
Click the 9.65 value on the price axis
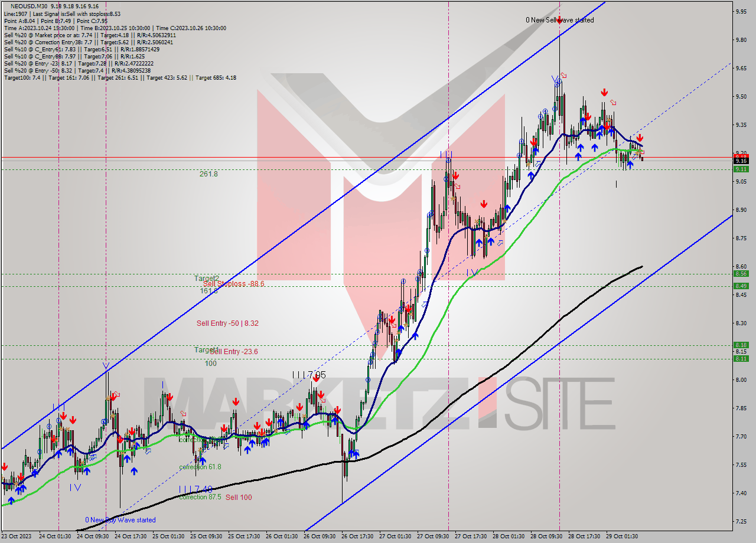coord(741,68)
